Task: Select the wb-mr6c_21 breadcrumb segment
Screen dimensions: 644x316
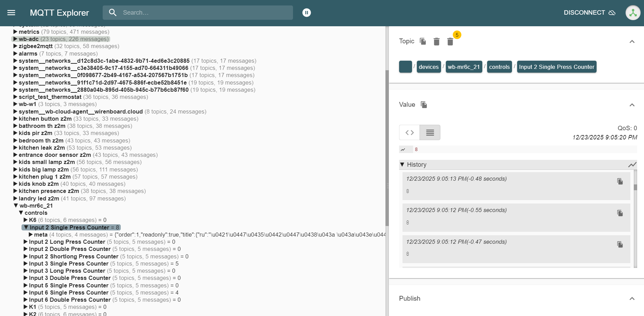Action: 464,67
